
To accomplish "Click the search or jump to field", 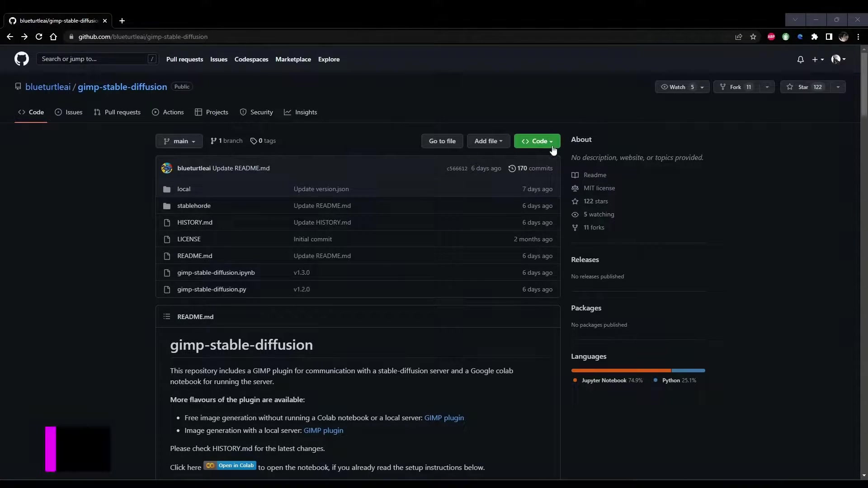I will 90,59.
